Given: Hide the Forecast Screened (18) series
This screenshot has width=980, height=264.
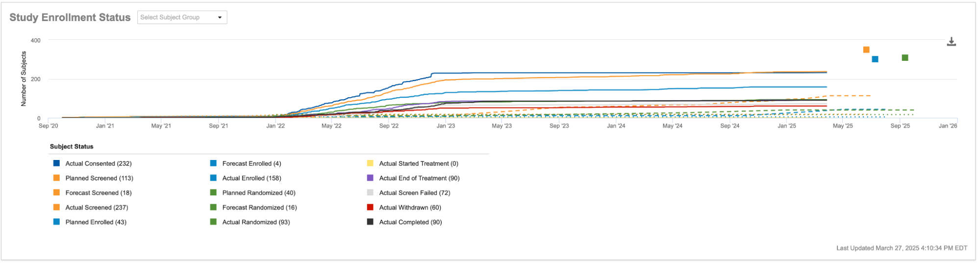Looking at the screenshot, I should (98, 193).
